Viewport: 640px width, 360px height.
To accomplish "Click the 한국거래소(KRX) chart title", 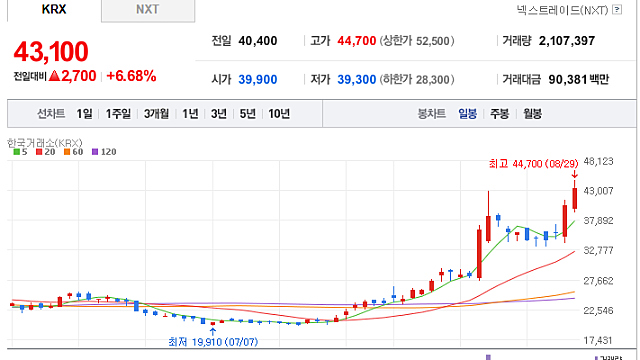I will 44,143.
